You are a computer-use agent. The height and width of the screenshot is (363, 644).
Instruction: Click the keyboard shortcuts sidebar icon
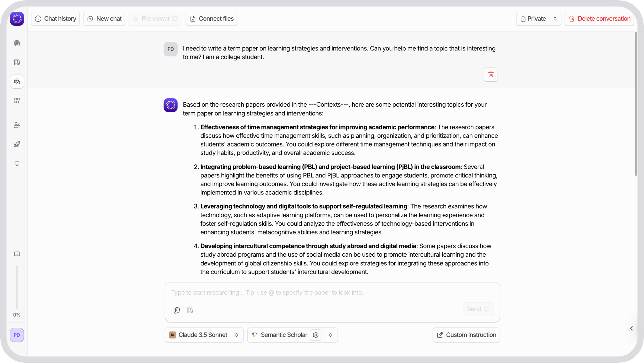17,254
